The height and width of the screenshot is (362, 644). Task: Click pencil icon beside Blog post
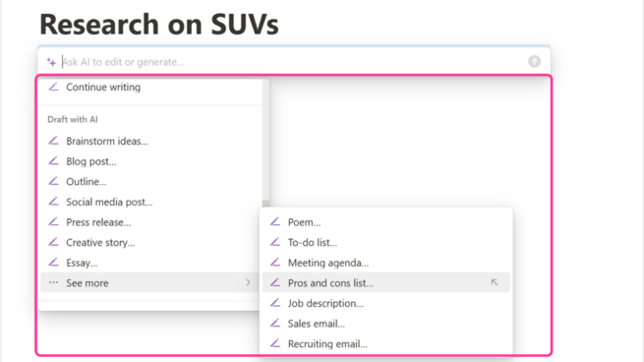[x=53, y=161]
